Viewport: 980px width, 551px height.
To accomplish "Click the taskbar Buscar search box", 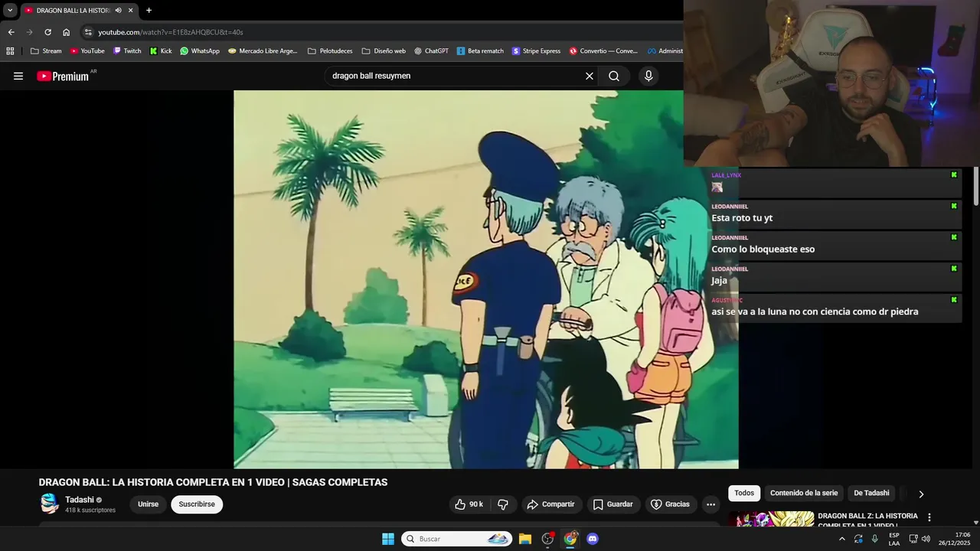I will 457,539.
